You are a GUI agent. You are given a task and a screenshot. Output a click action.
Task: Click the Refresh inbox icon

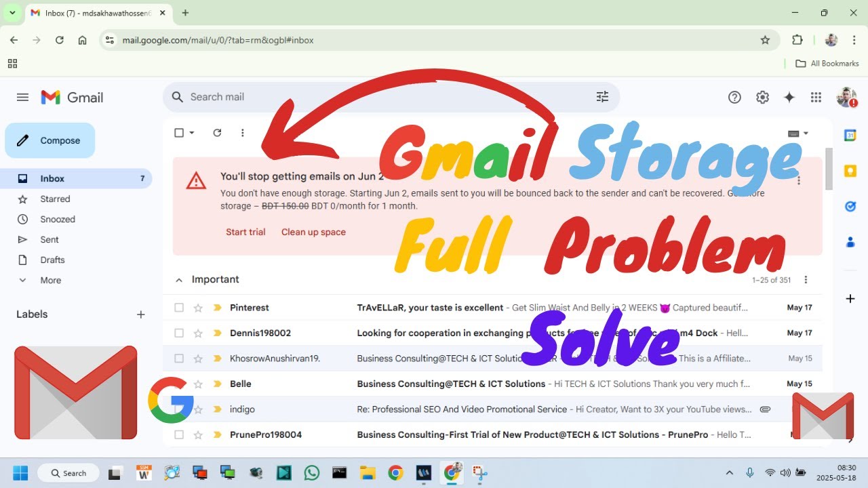click(217, 133)
